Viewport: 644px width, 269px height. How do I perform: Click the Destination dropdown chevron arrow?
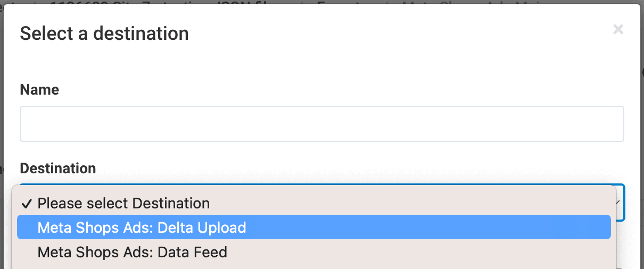[618, 203]
